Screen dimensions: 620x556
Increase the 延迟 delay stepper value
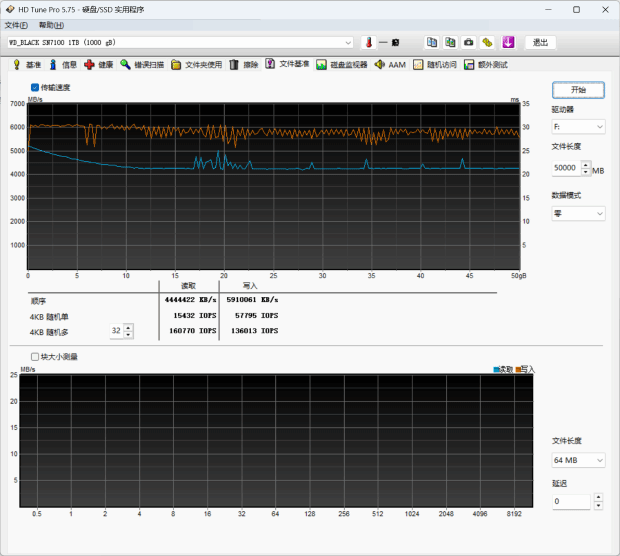tap(598, 497)
